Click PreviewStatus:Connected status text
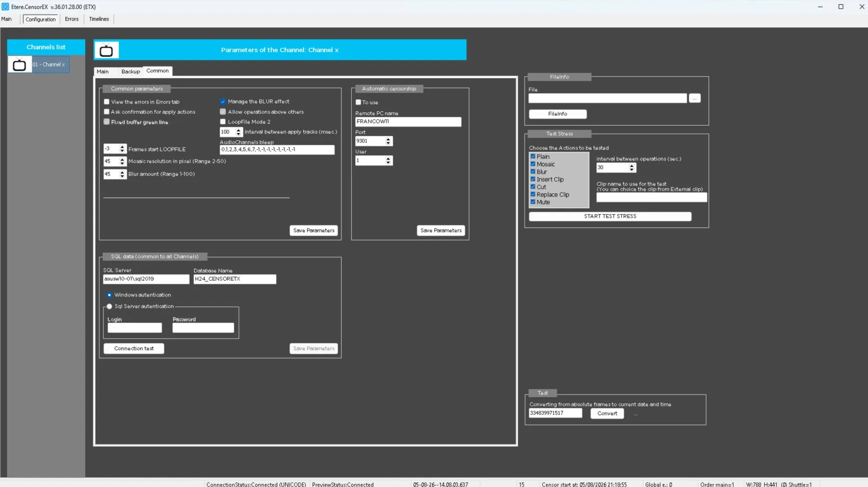 (x=343, y=484)
